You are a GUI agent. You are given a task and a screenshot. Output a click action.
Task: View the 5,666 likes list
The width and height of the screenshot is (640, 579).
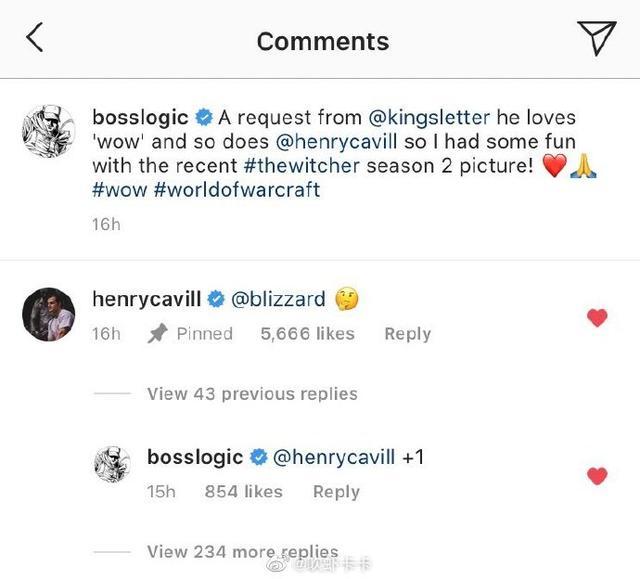coord(307,334)
